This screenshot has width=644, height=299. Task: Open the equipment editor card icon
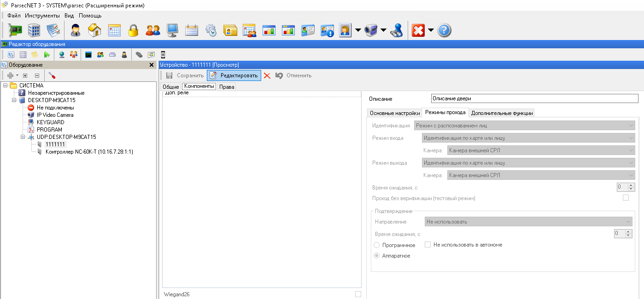click(15, 30)
